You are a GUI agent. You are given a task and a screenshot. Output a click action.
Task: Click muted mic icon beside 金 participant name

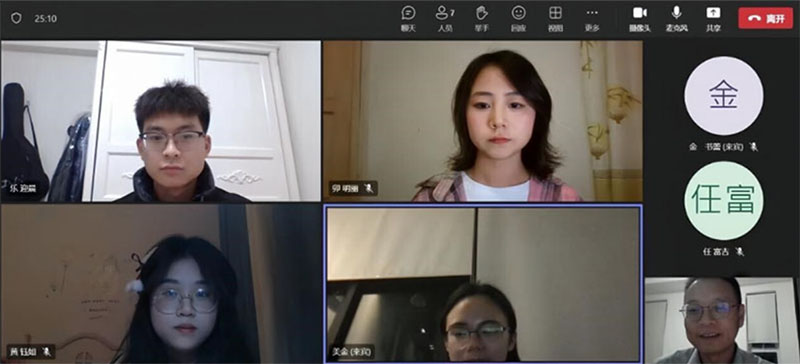753,147
